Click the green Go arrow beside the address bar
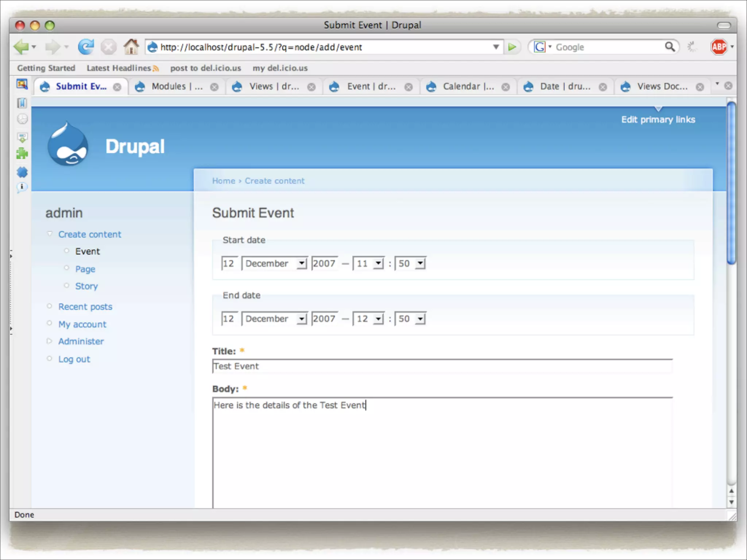Viewport: 747px width, 560px height. (x=512, y=47)
